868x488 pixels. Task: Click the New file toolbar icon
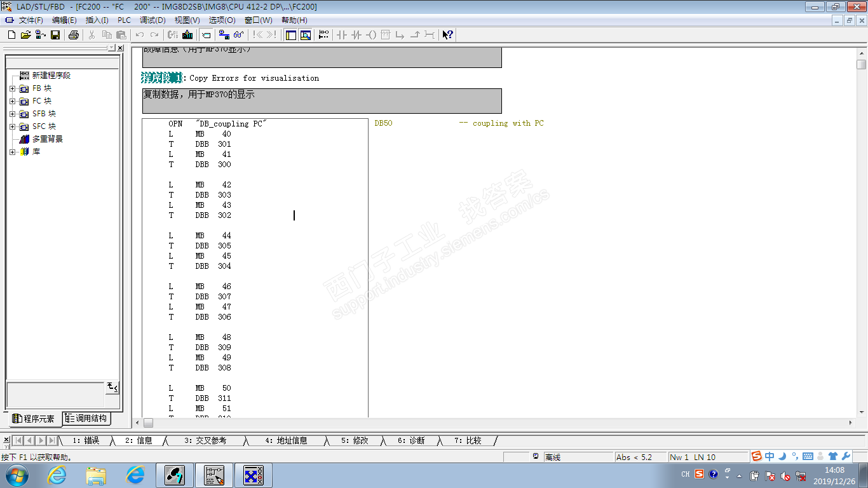coord(11,35)
